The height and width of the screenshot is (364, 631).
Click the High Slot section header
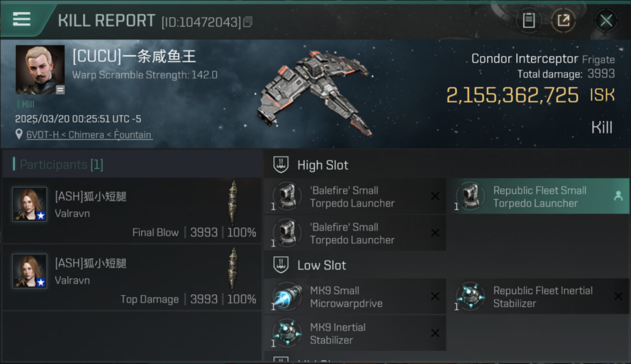point(322,165)
